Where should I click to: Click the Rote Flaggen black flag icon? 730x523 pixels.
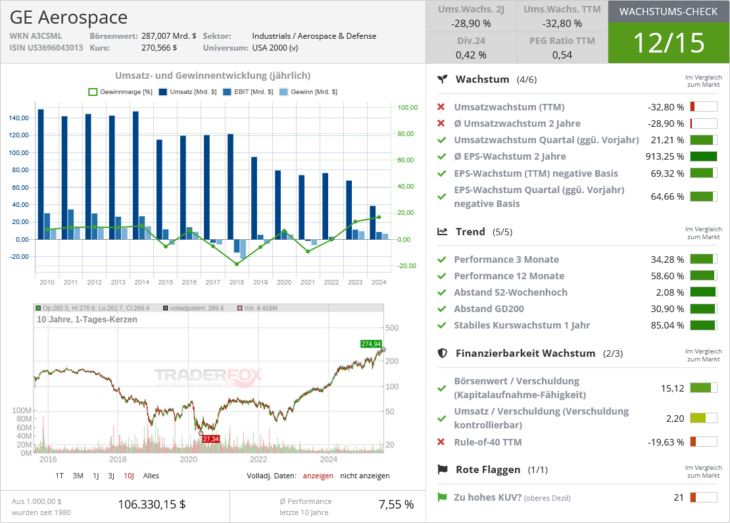442,469
